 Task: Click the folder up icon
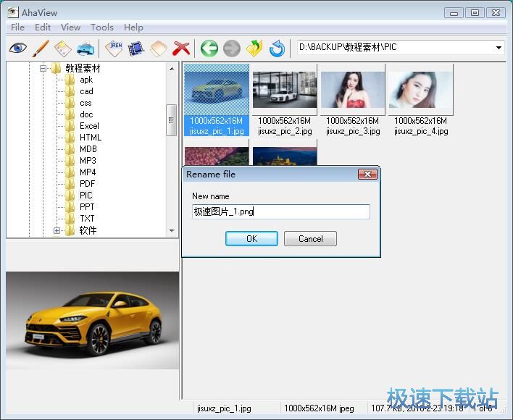pos(254,49)
